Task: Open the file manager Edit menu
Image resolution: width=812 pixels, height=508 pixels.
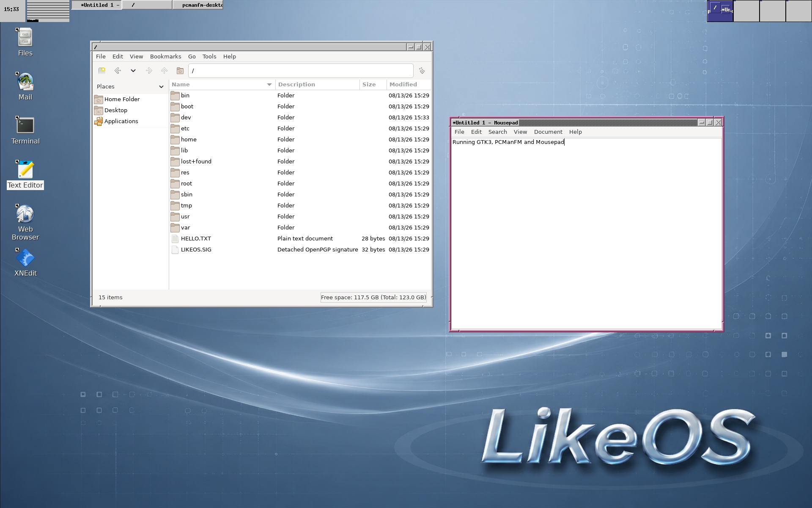Action: pos(118,56)
